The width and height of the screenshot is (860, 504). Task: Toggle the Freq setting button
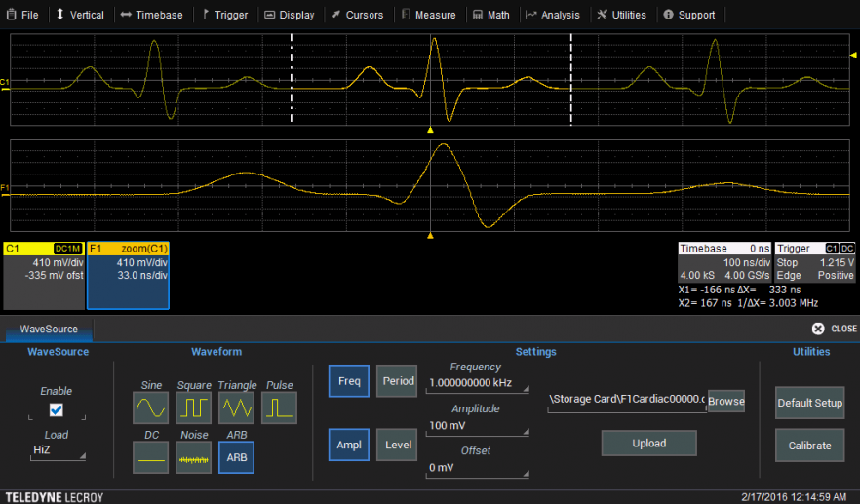(x=348, y=381)
